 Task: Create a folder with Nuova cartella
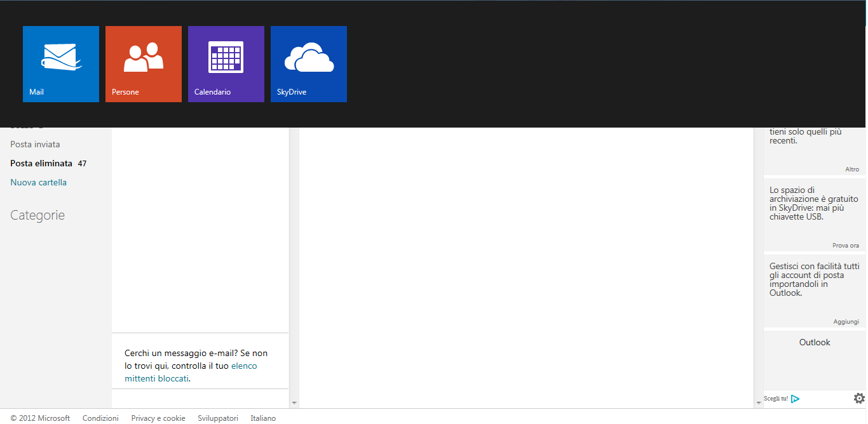[38, 182]
